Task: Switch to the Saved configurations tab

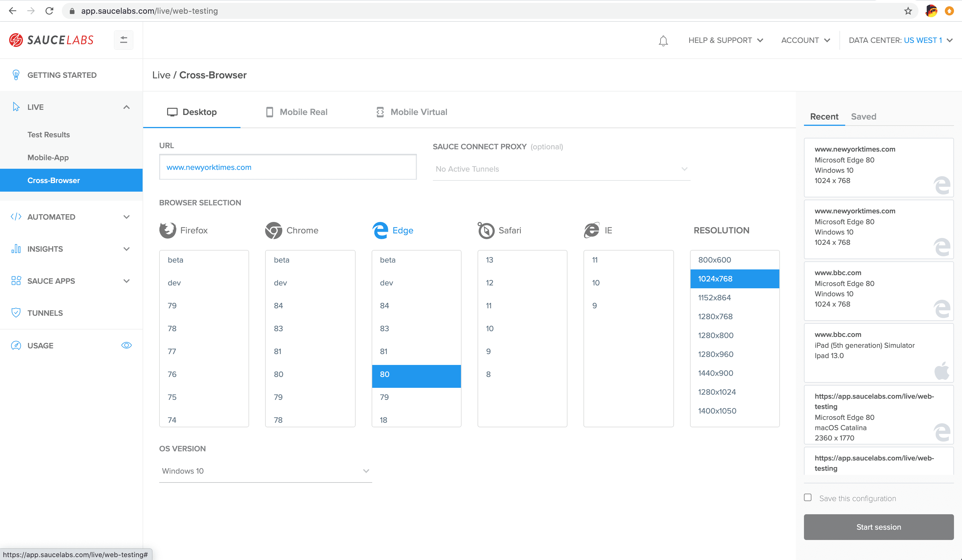Action: (863, 116)
